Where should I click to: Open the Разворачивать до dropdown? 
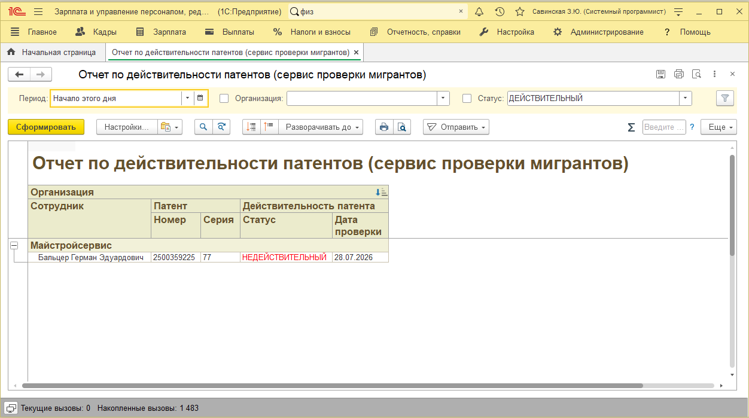[x=321, y=127]
